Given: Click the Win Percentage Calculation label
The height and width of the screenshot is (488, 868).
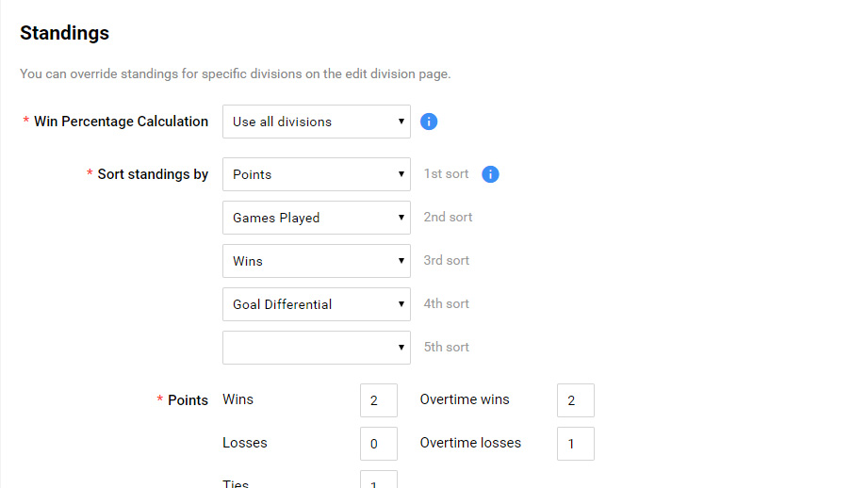Looking at the screenshot, I should (121, 122).
